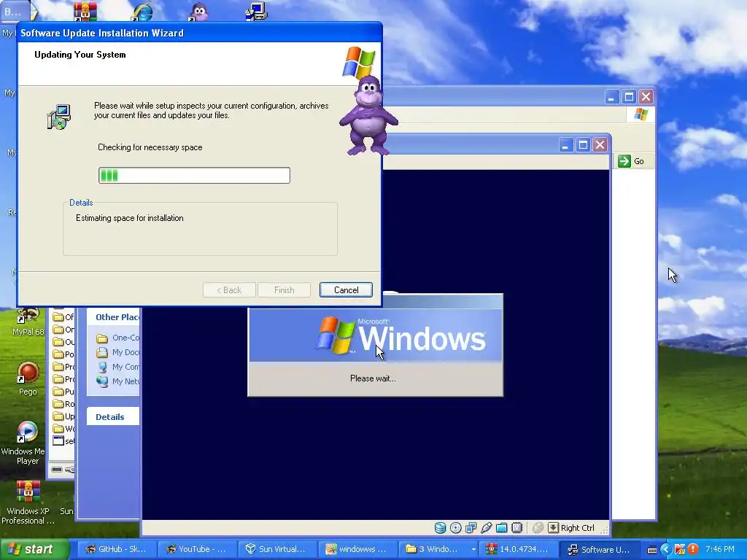Maximize the browser window behind the wizard
The width and height of the screenshot is (747, 560).
click(629, 97)
